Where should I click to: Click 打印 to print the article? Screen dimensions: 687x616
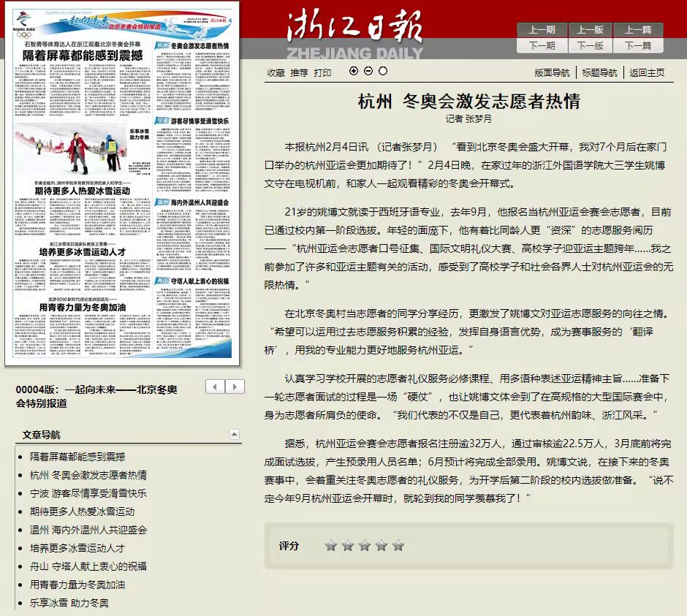pos(322,72)
